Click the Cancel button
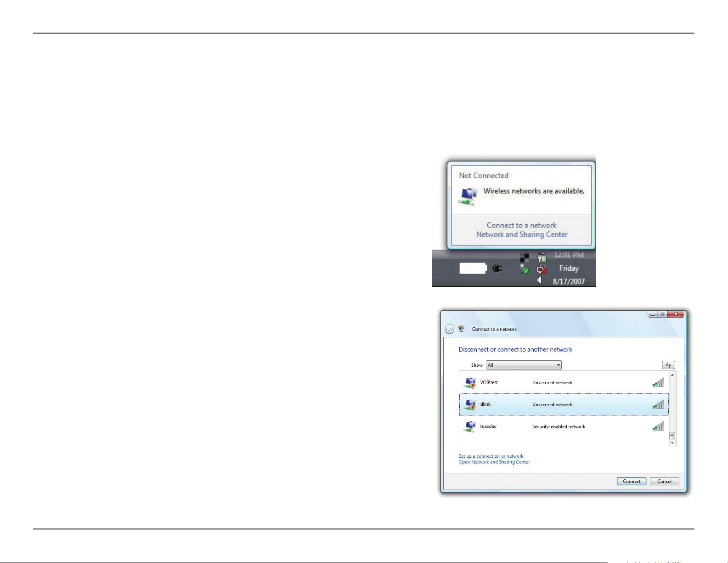Image resolution: width=728 pixels, height=563 pixels. (x=664, y=481)
